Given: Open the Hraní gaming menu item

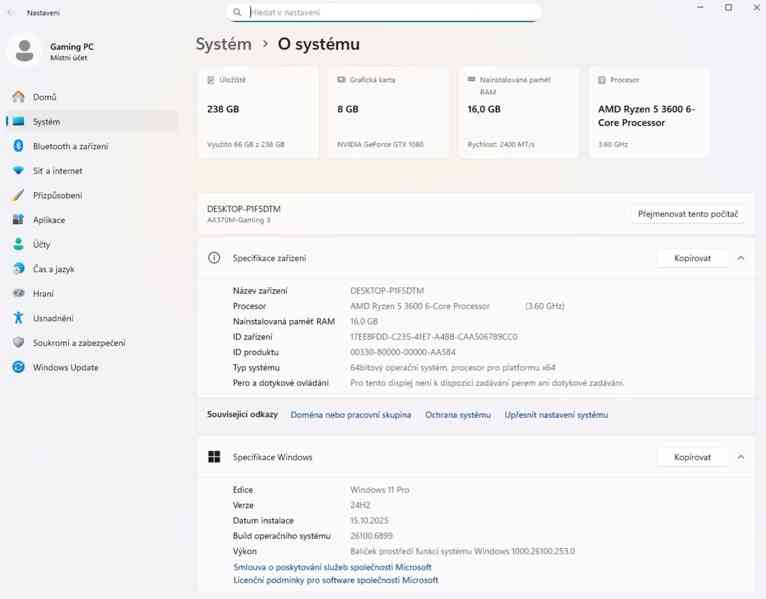Looking at the screenshot, I should coord(43,294).
